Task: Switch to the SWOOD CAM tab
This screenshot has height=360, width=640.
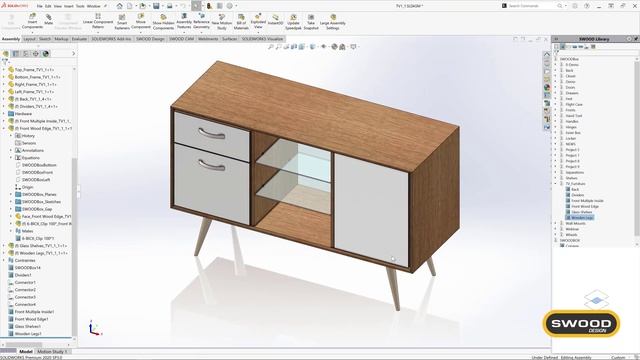Action: coord(182,39)
